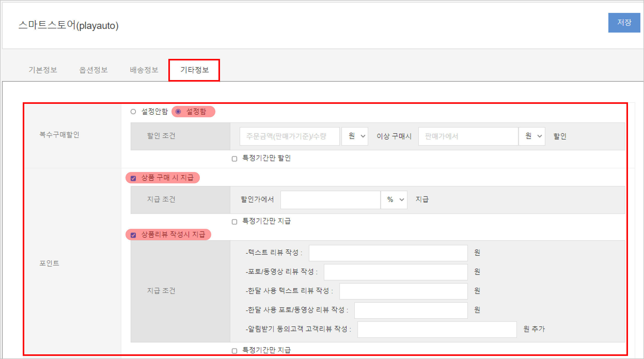Click the 할인가에서 point amount field
Viewport: 644px width, 359px height.
[330, 200]
